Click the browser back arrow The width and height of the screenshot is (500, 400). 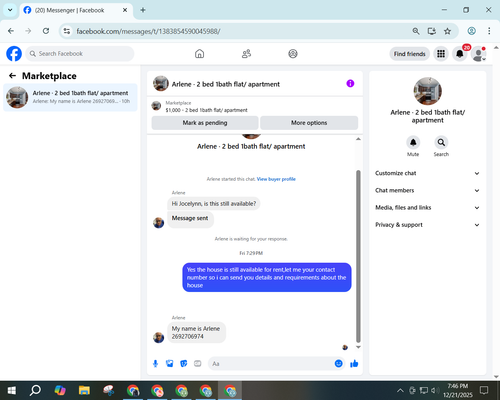pos(11,31)
